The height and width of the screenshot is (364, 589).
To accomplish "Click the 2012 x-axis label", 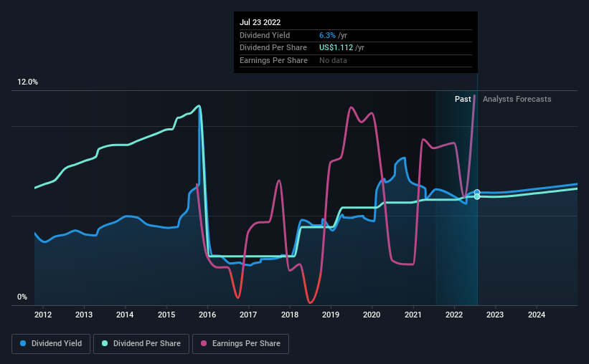I will pos(43,315).
